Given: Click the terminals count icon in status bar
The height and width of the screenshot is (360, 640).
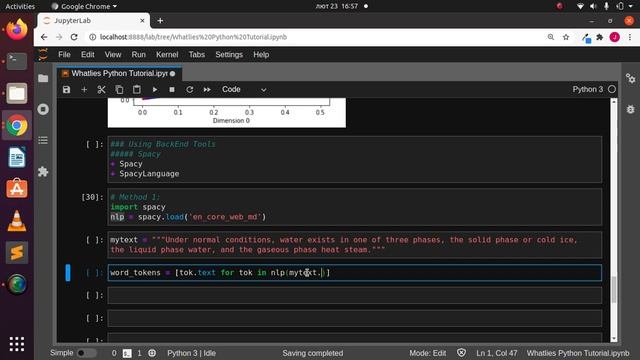Looking at the screenshot, I should point(127,353).
